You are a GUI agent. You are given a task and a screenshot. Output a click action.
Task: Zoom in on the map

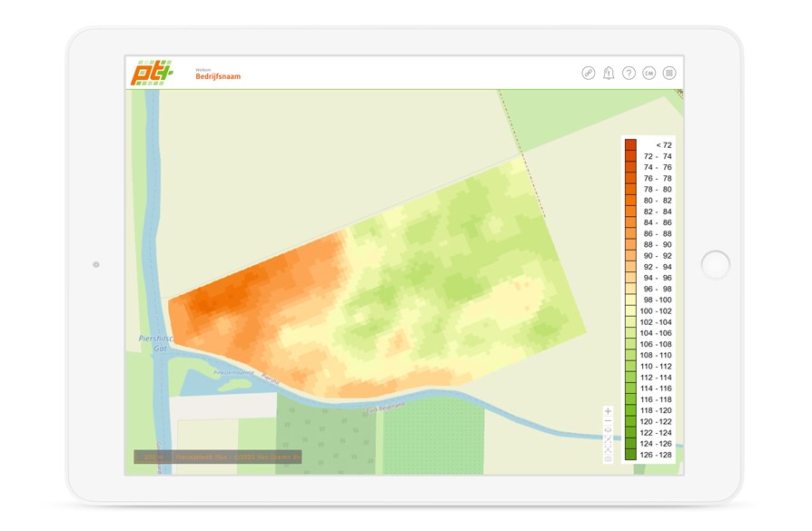608,411
